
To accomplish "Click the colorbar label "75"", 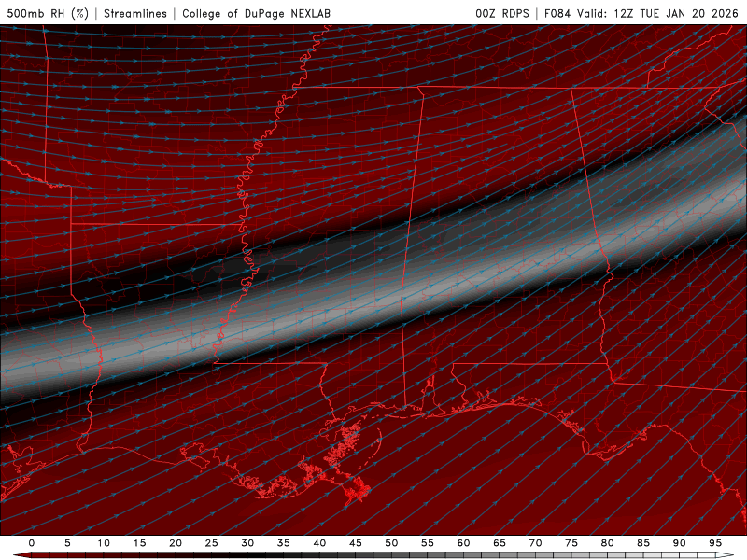I will (x=571, y=543).
